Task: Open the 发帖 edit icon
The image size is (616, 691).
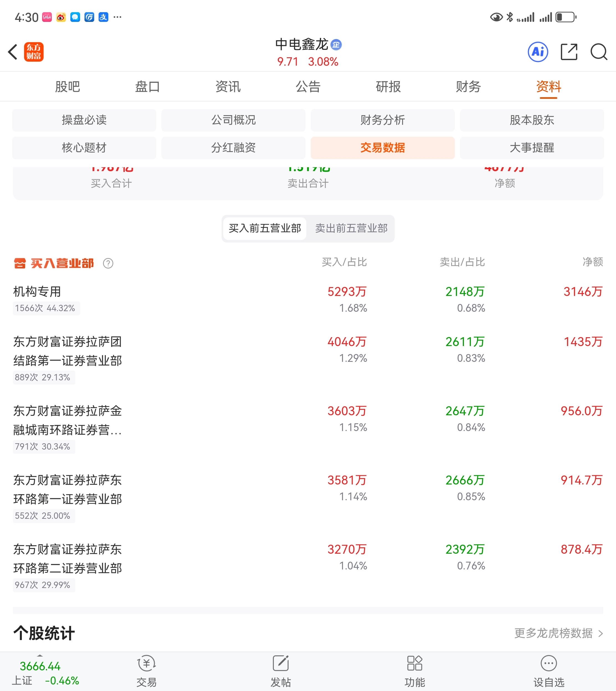Action: (281, 664)
